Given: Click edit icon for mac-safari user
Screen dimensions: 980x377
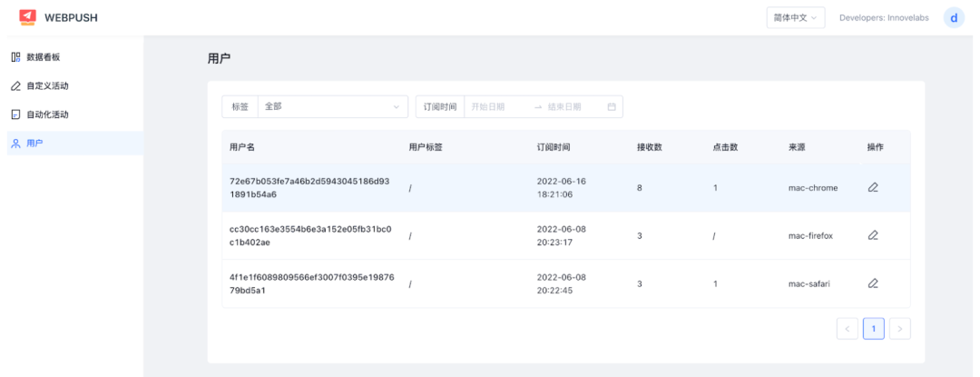Looking at the screenshot, I should [x=873, y=283].
